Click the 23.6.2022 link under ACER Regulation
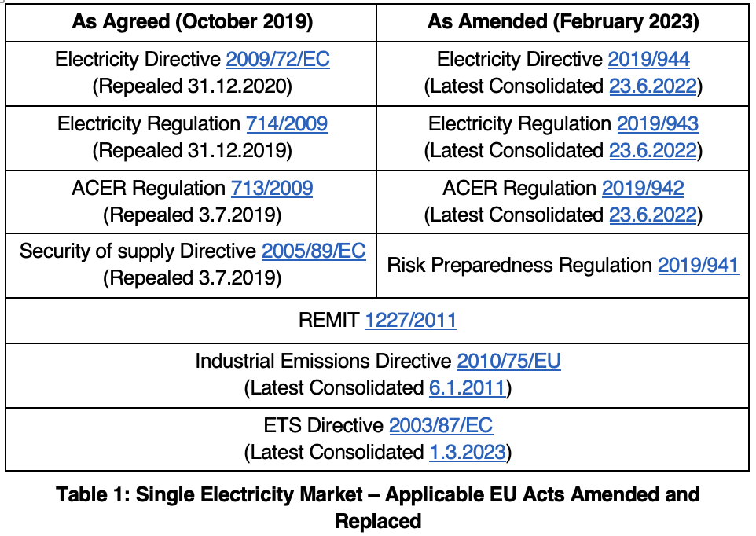Screen dimensions: 756x536 pos(652,215)
